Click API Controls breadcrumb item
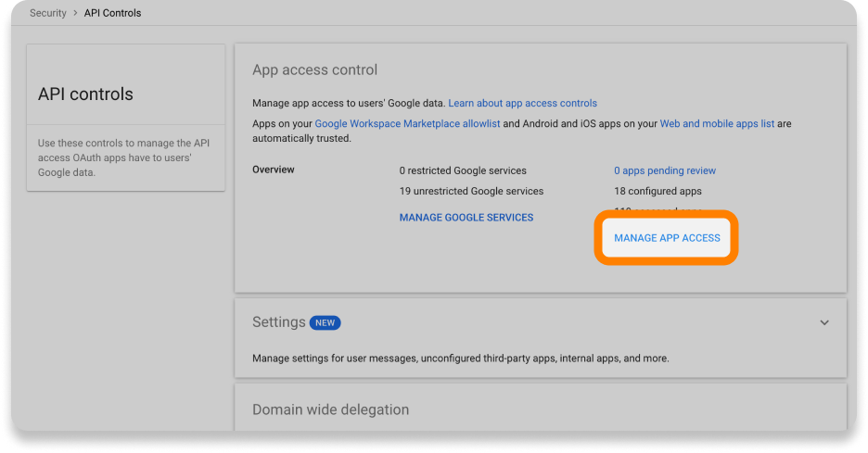This screenshot has height=453, width=868. pyautogui.click(x=112, y=13)
